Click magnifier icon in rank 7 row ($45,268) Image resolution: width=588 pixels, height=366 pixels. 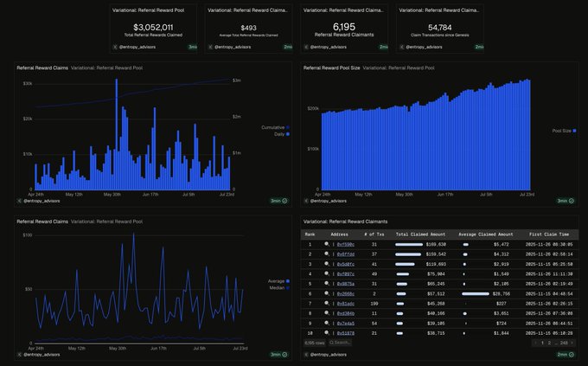(327, 304)
